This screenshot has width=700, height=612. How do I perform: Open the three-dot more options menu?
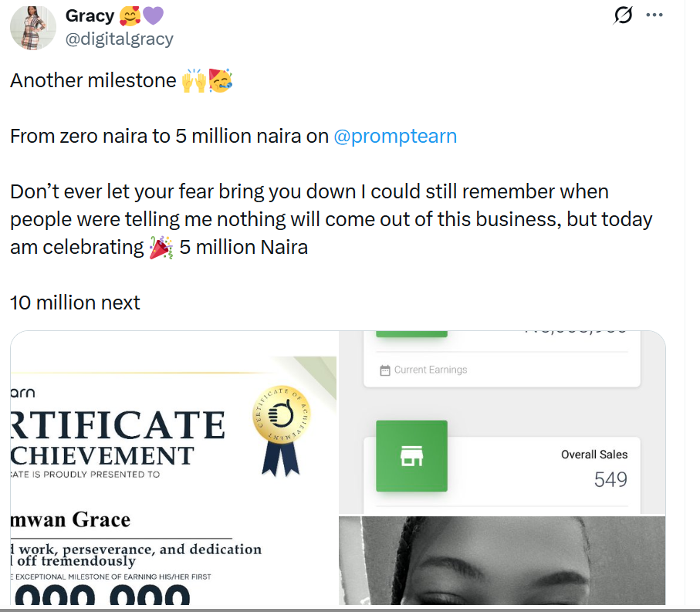[654, 15]
